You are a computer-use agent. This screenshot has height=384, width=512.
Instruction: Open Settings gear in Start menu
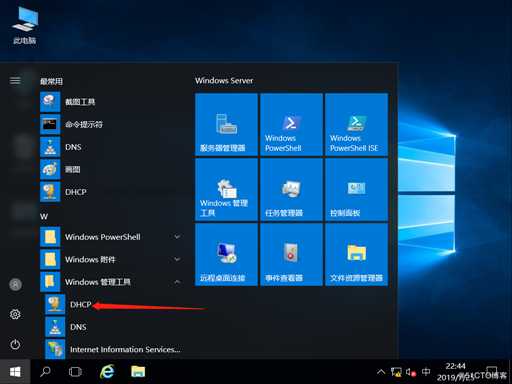[15, 314]
